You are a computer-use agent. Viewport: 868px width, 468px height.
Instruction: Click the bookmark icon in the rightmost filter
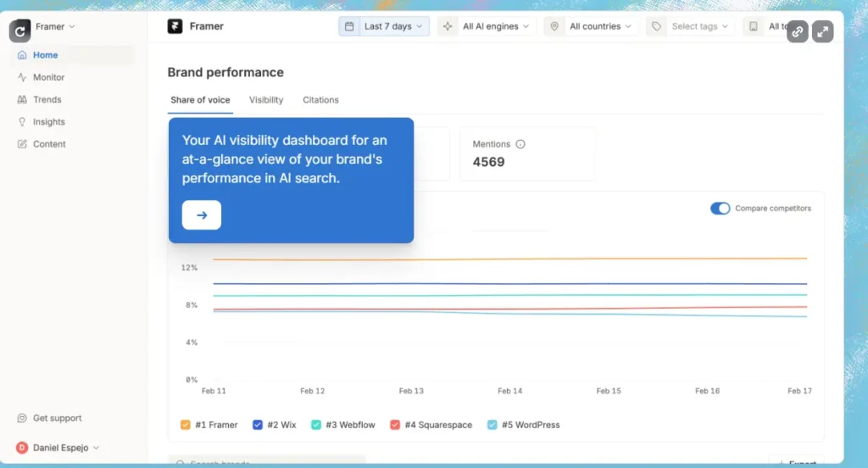pos(754,26)
